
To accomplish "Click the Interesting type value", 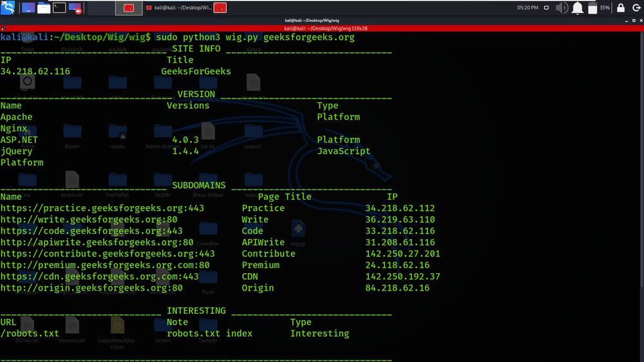I will (319, 334).
